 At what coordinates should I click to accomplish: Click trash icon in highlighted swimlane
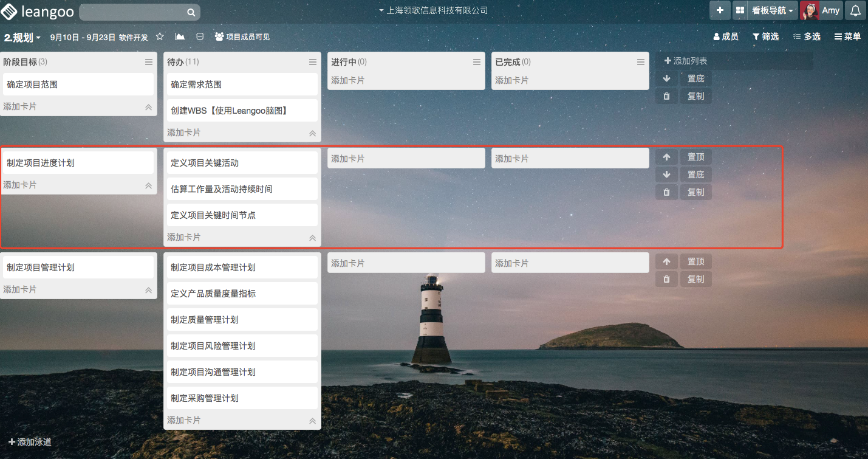666,192
